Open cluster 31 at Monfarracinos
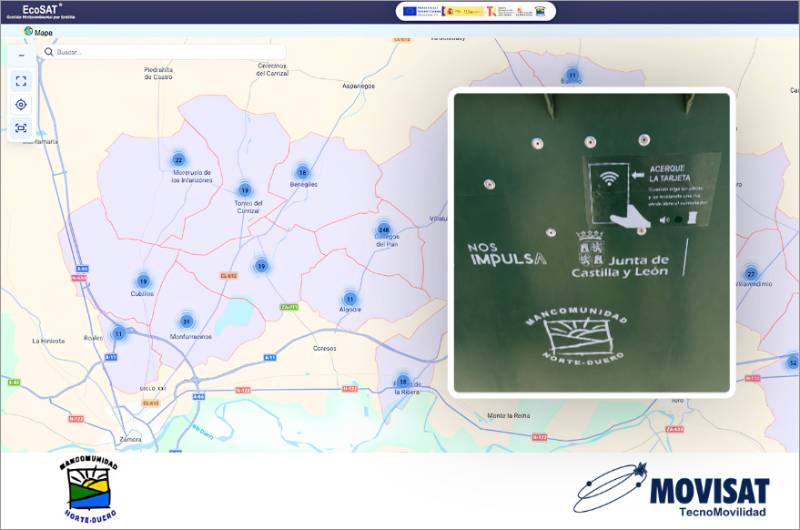The image size is (800, 530). pyautogui.click(x=187, y=321)
